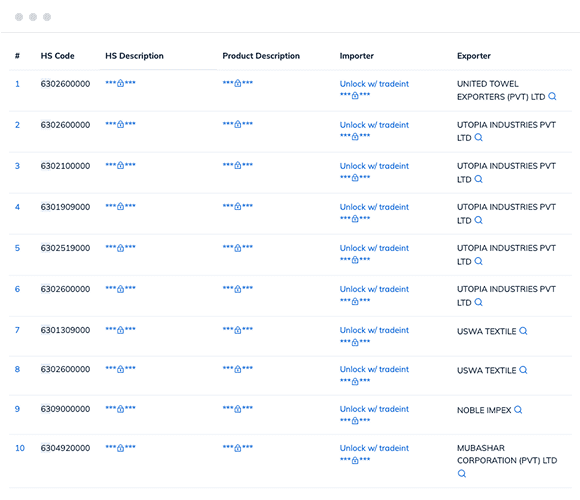Screen dimensions: 580x500
Task: Click locked HS Description in row 7
Action: point(120,330)
